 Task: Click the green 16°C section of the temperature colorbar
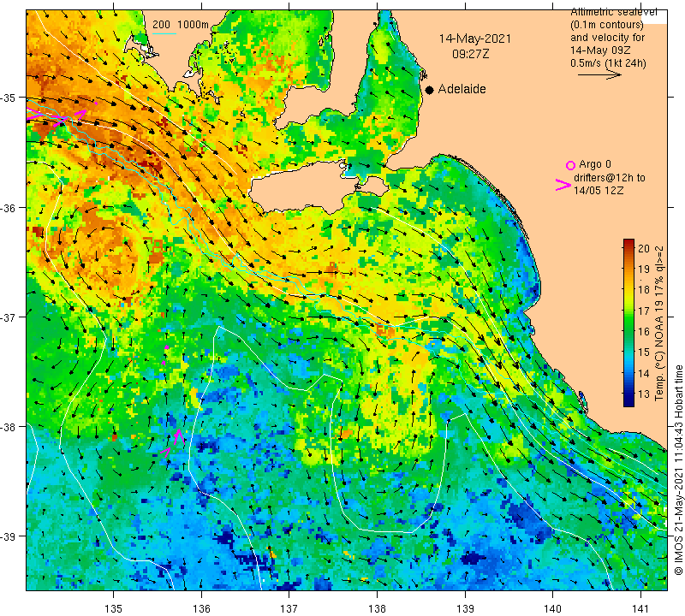click(628, 332)
